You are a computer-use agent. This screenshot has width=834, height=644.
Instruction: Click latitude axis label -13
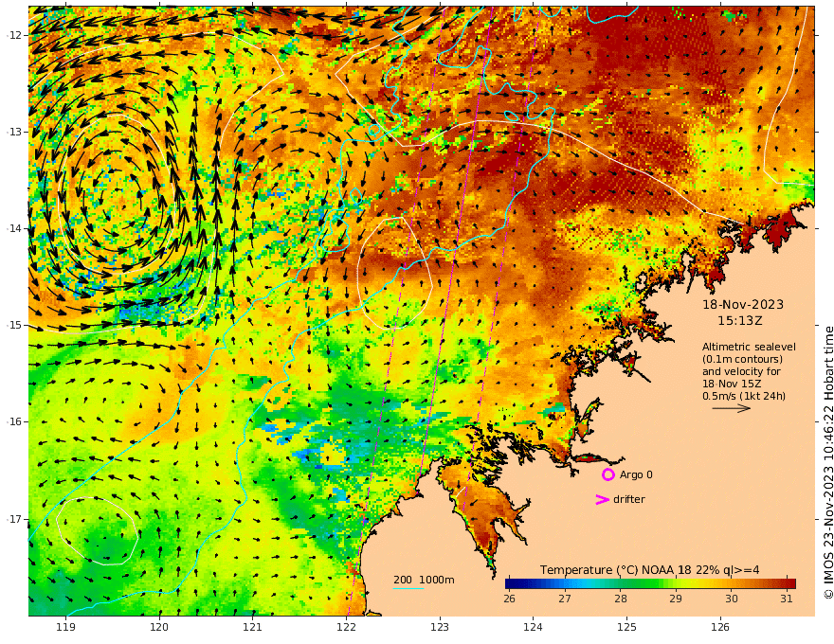[x=15, y=132]
